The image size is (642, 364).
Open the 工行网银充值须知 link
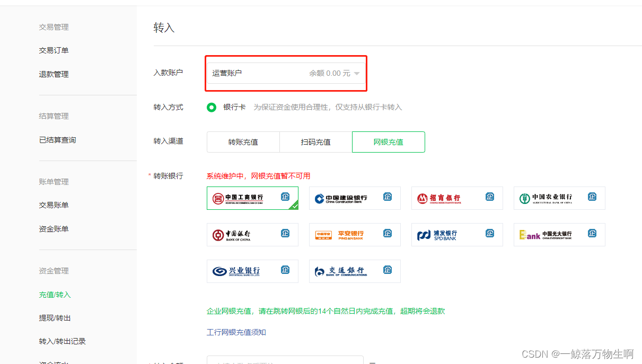coord(236,332)
